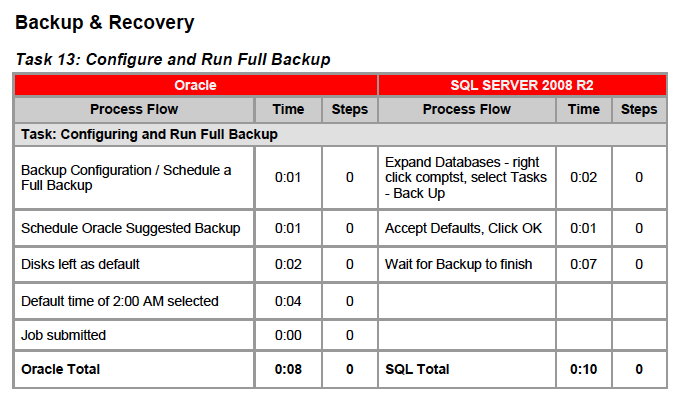Click the SQL Server Process Flow column header
The image size is (681, 408).
(x=467, y=109)
